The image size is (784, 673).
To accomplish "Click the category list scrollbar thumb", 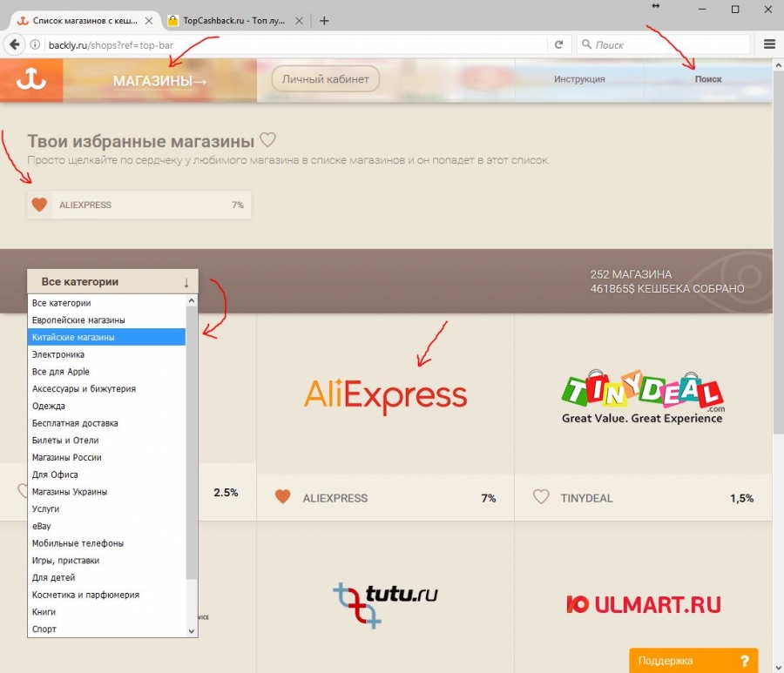I will coord(192,442).
